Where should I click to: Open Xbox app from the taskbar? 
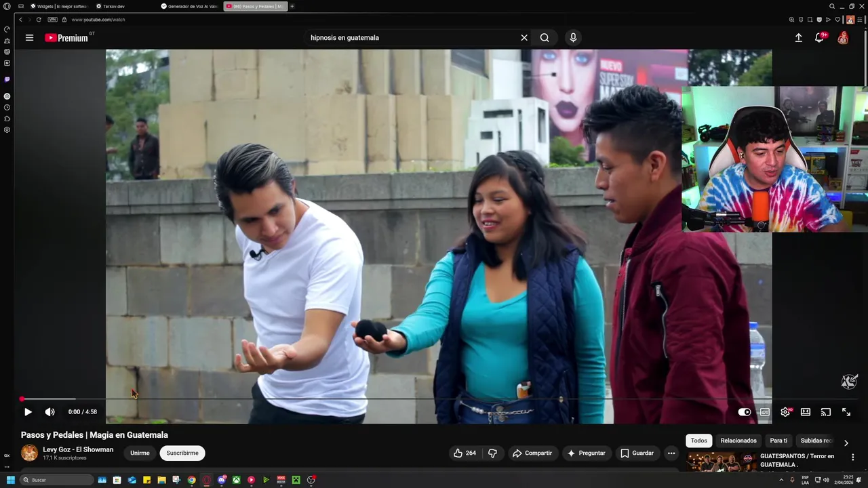pyautogui.click(x=236, y=480)
